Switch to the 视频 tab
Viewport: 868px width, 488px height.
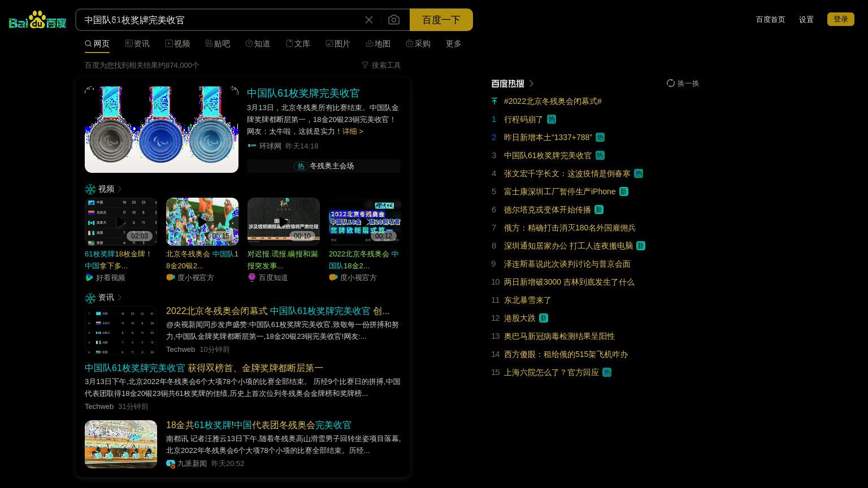click(x=177, y=43)
